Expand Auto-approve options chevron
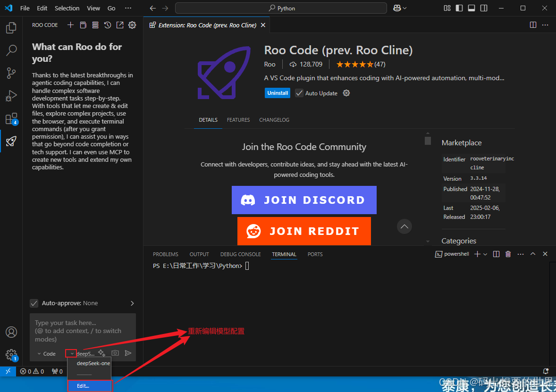This screenshot has height=392, width=556. 132,303
